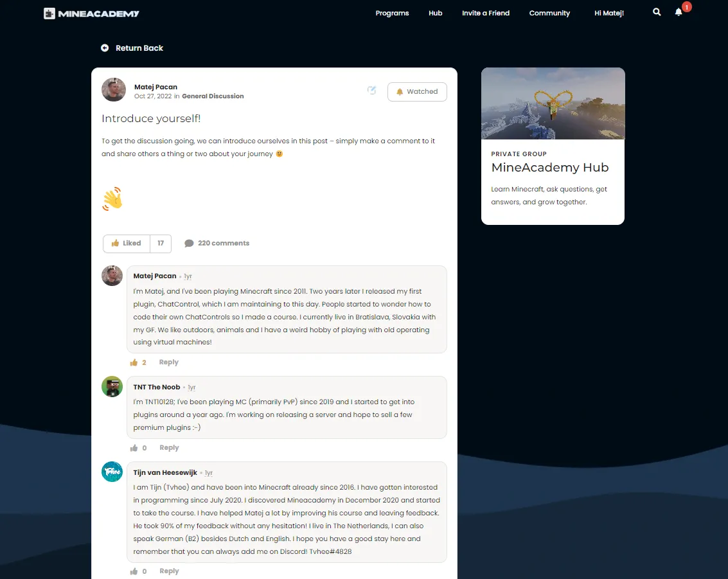728x579 pixels.
Task: Open the notifications bell
Action: point(679,12)
